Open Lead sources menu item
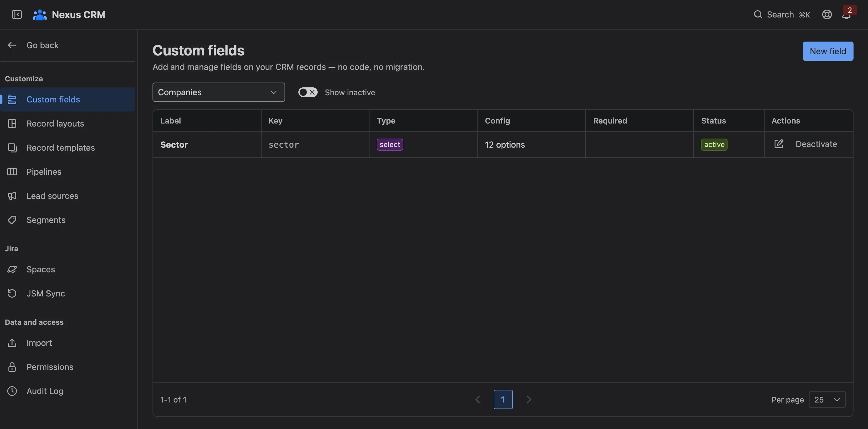Image resolution: width=868 pixels, height=429 pixels. coord(68,196)
